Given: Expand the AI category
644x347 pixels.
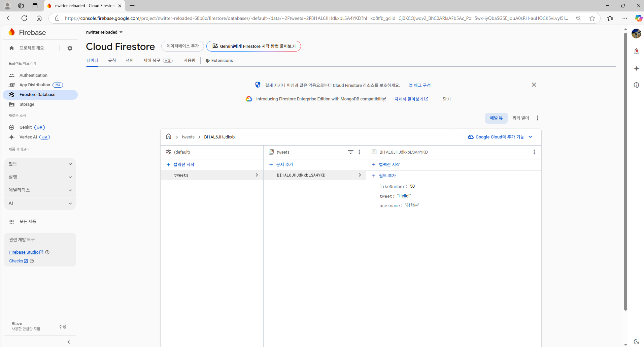Looking at the screenshot, I should (40, 203).
